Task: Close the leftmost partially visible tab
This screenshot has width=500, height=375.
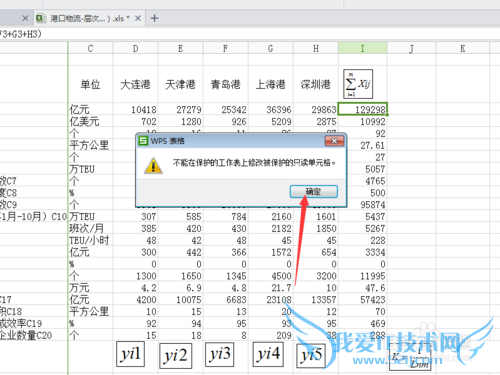Action: pos(25,18)
